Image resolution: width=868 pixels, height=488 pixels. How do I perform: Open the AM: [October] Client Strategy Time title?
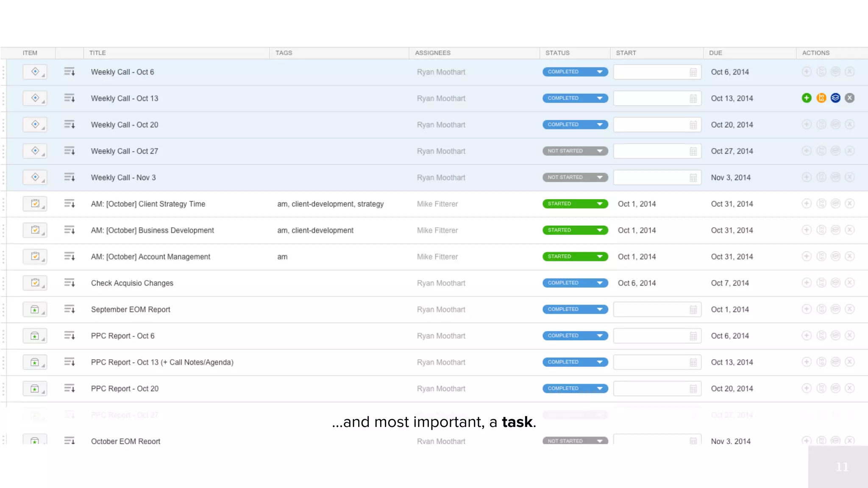(x=148, y=204)
